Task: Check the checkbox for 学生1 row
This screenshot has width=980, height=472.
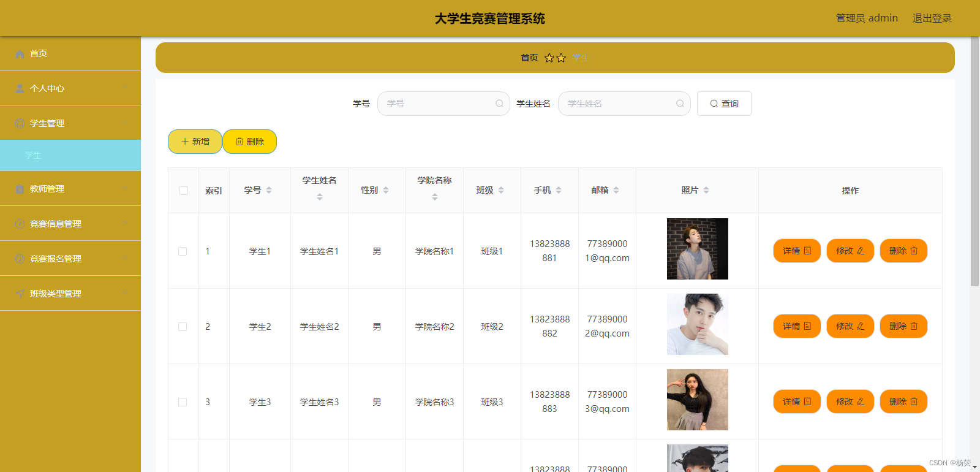Action: [183, 251]
